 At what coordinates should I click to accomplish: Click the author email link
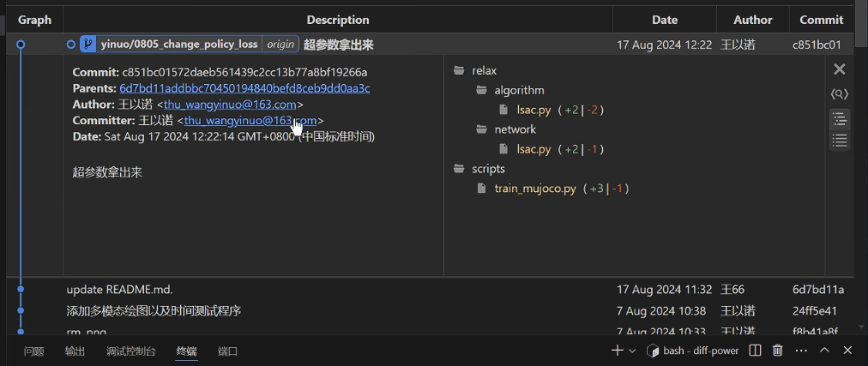pos(230,105)
